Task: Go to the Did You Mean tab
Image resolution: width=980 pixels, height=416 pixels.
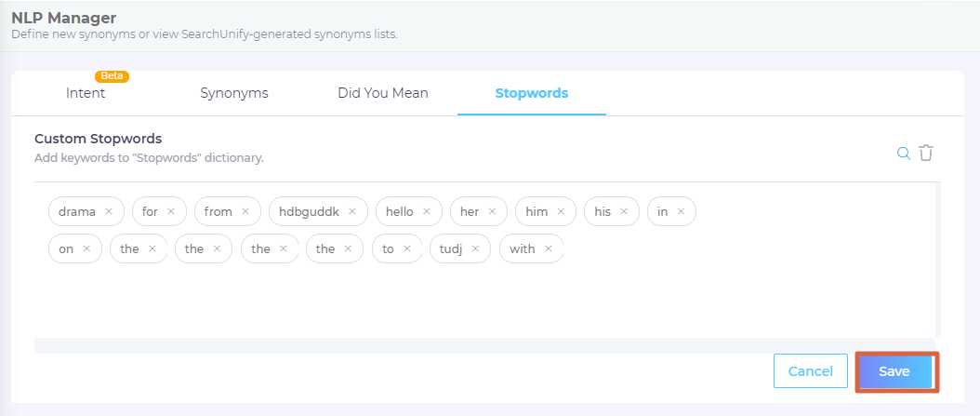Action: [383, 93]
